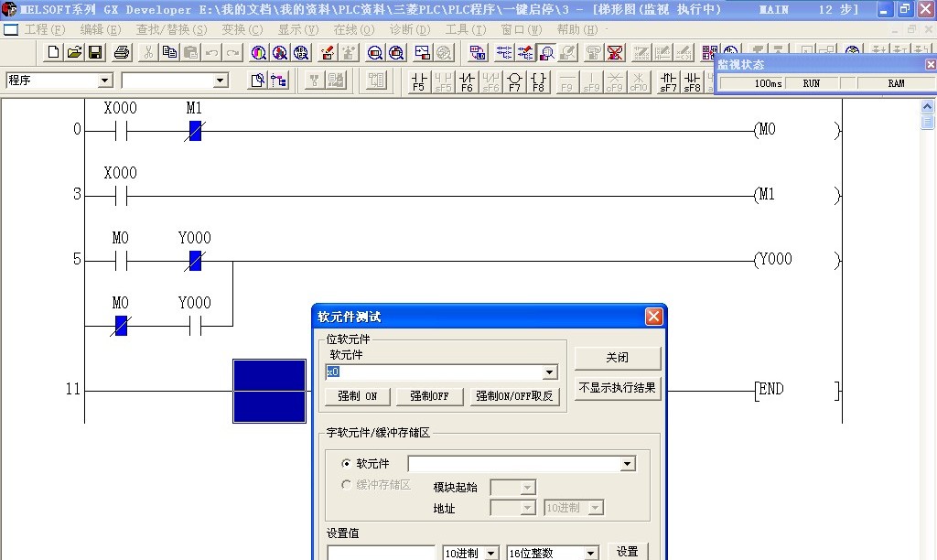Click scrollbar up arrow in ladder view
937x560 pixels.
tap(928, 106)
